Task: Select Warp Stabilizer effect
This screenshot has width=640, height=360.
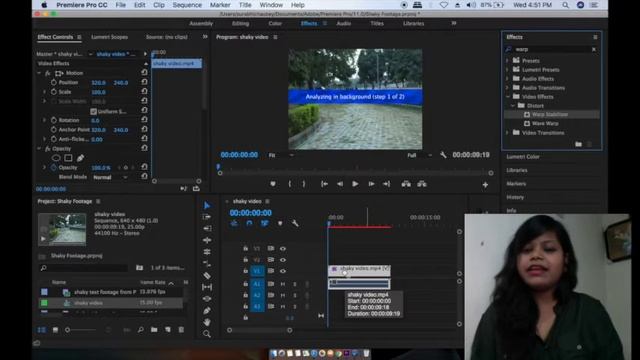Action: pyautogui.click(x=551, y=114)
